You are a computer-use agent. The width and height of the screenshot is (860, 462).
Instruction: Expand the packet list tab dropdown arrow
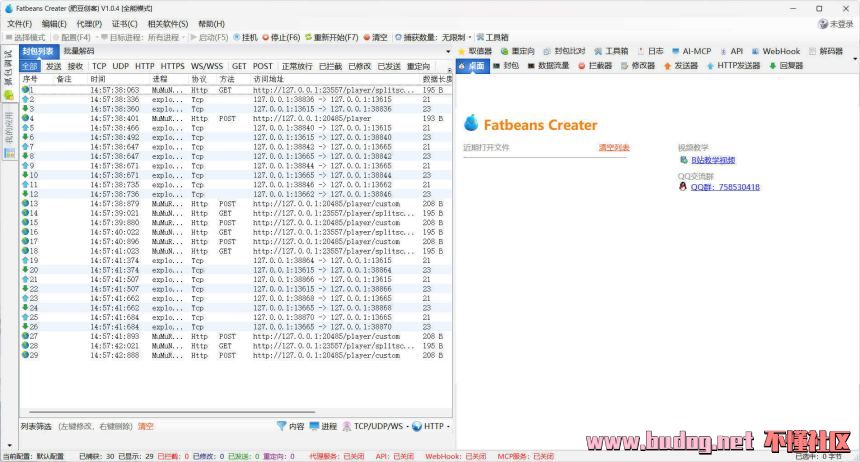448,52
